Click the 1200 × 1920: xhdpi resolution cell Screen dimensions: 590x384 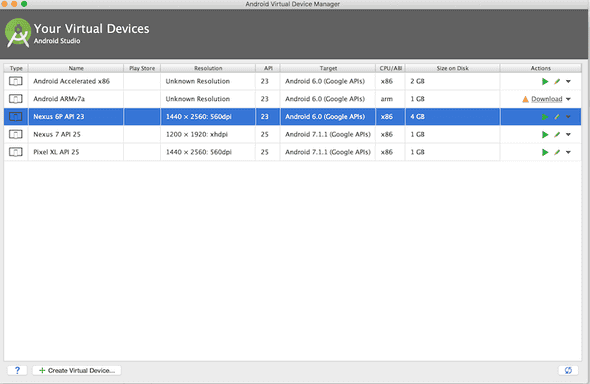tap(208, 134)
